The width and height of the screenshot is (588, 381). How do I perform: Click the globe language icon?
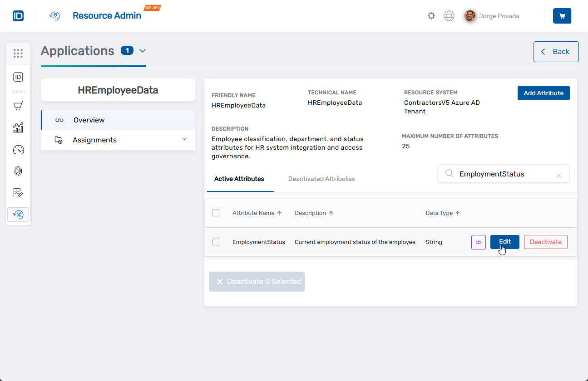point(449,16)
